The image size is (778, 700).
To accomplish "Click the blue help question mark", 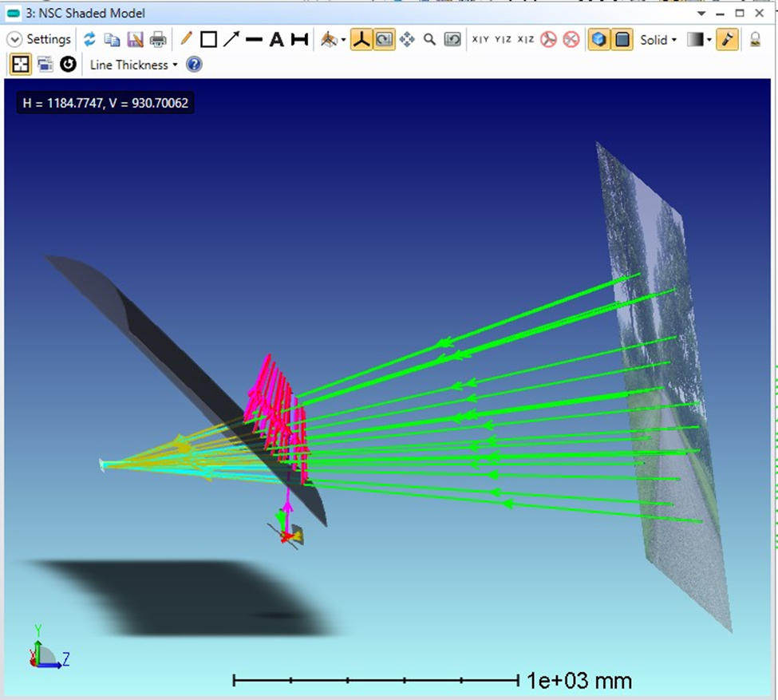I will pos(194,65).
